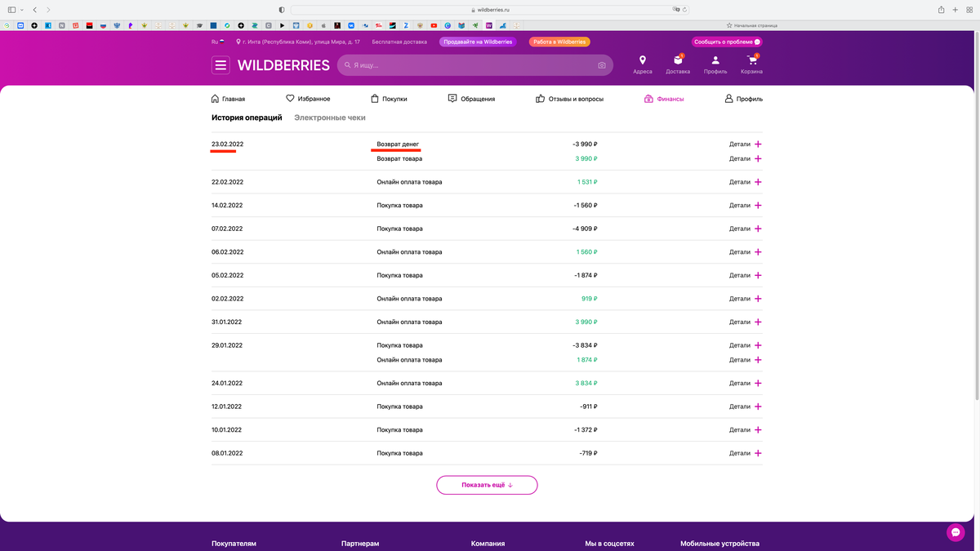Go forward with the Safari forward arrow
980x551 pixels.
(x=48, y=10)
